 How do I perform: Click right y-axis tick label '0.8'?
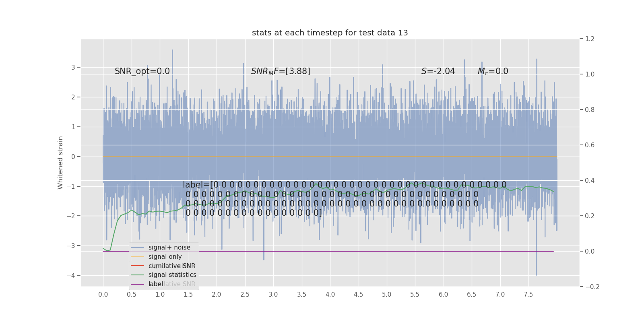coord(590,110)
